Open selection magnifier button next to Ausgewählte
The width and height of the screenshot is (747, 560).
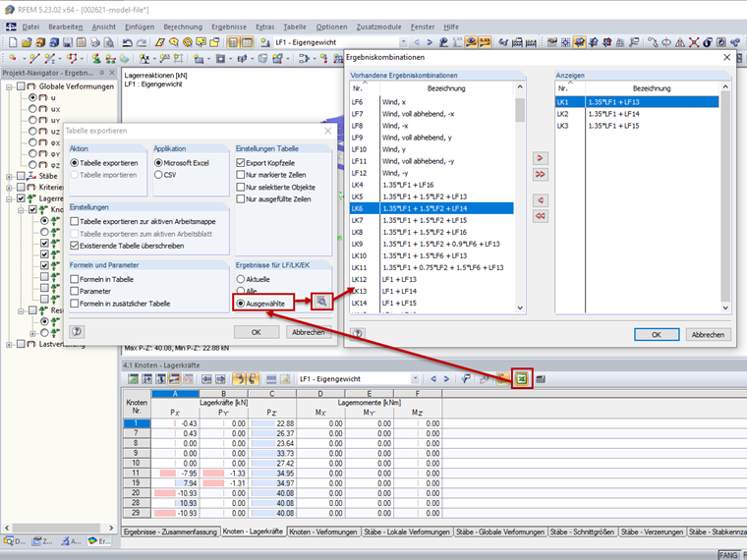coord(322,302)
